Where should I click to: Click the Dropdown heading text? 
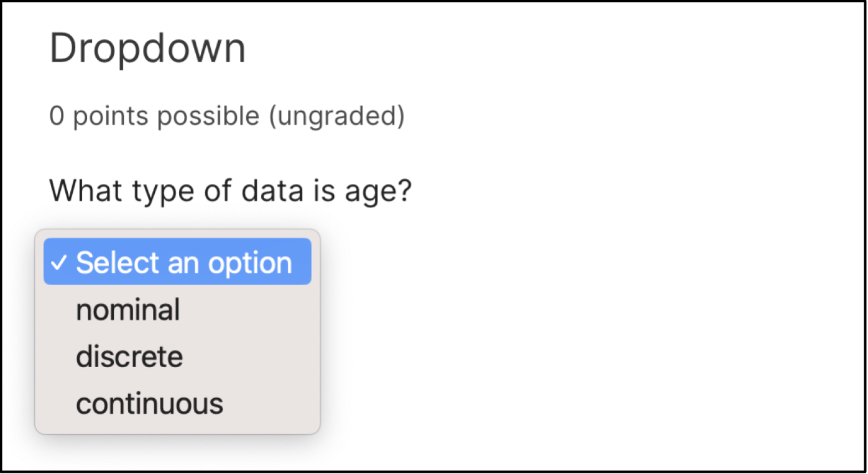tap(147, 48)
